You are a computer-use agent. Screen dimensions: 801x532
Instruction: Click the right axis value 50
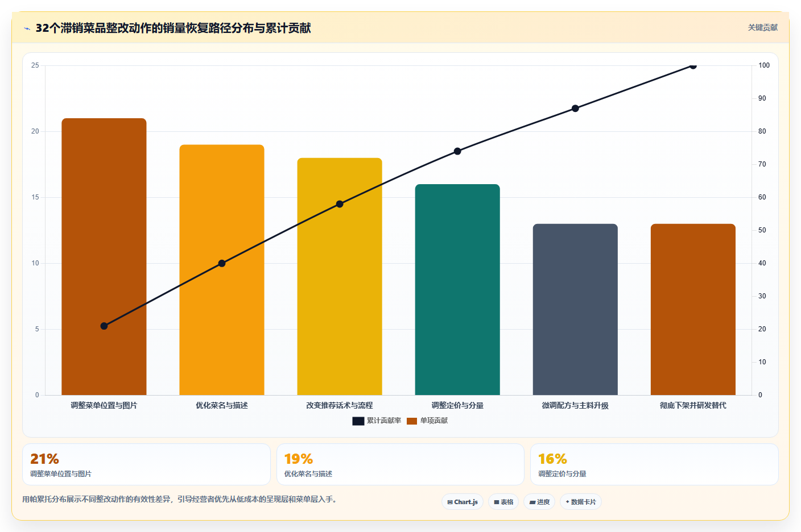762,230
